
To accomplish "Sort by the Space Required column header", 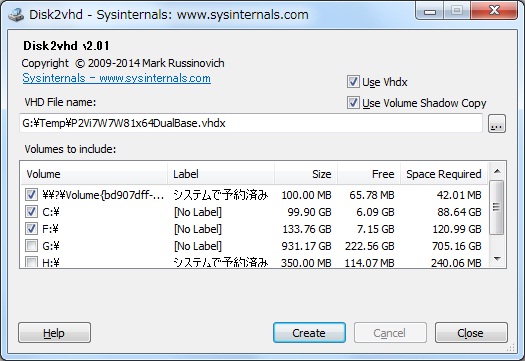I will point(444,174).
